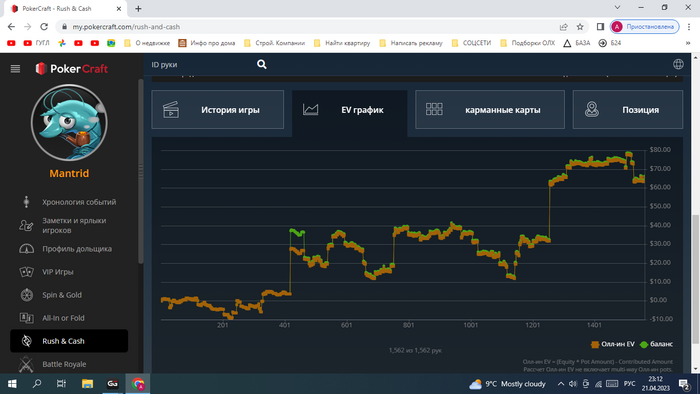700x394 pixels.
Task: Click the grid icon on карманные карты
Action: click(x=434, y=109)
